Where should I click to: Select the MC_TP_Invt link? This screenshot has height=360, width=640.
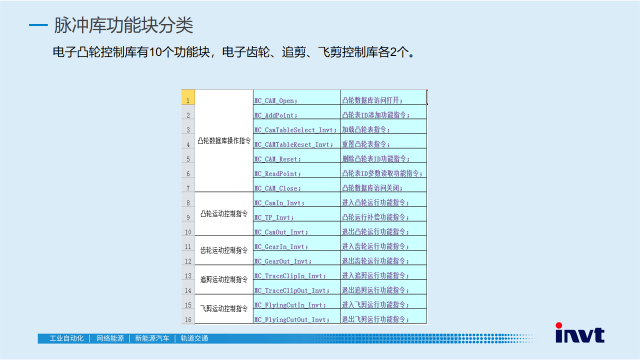pos(274,217)
